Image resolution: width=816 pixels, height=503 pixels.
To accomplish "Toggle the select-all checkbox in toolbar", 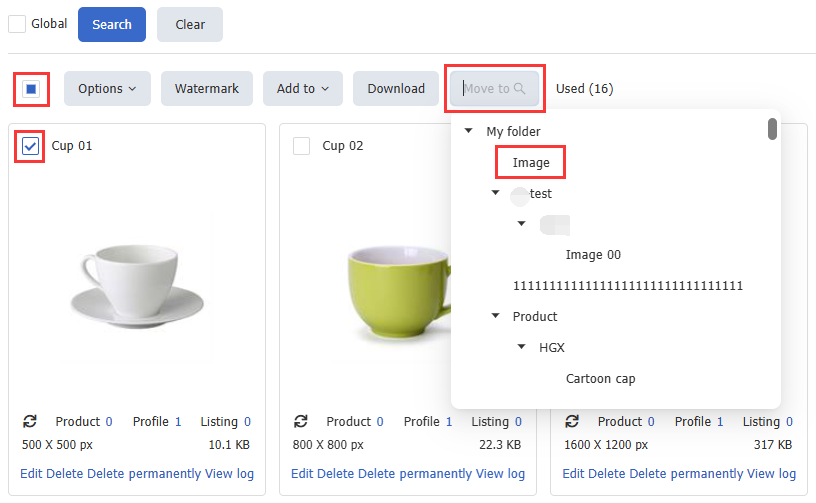I will pyautogui.click(x=31, y=89).
